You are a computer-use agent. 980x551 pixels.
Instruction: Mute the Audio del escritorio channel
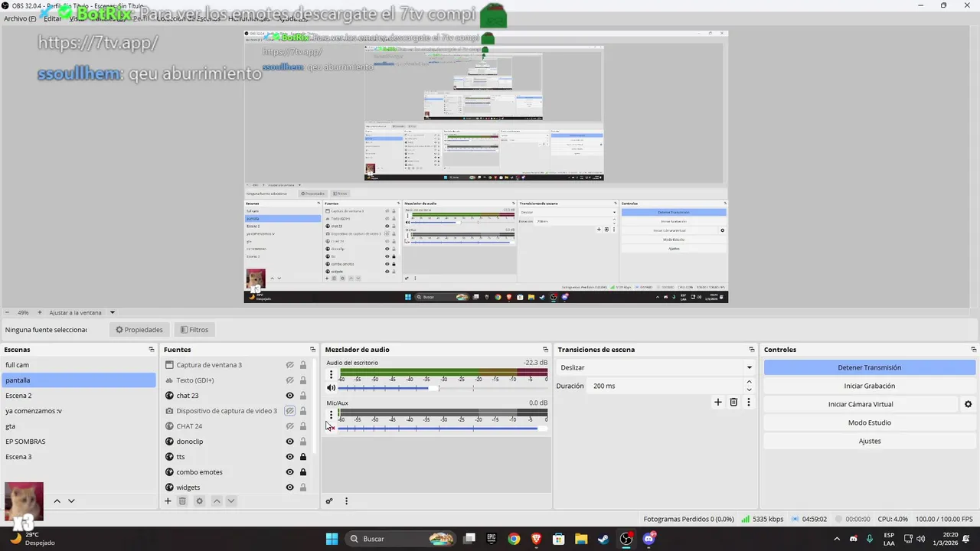(x=331, y=388)
